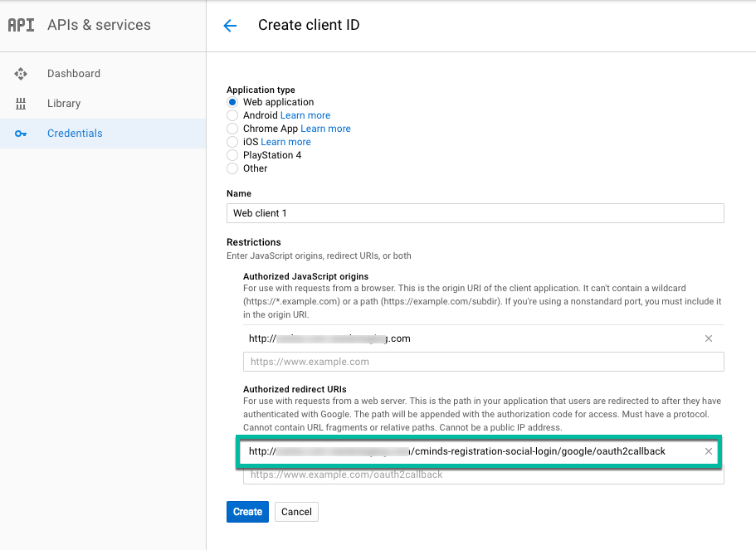Remove the JavaScript origin entry with X
756x550 pixels.
pyautogui.click(x=708, y=338)
